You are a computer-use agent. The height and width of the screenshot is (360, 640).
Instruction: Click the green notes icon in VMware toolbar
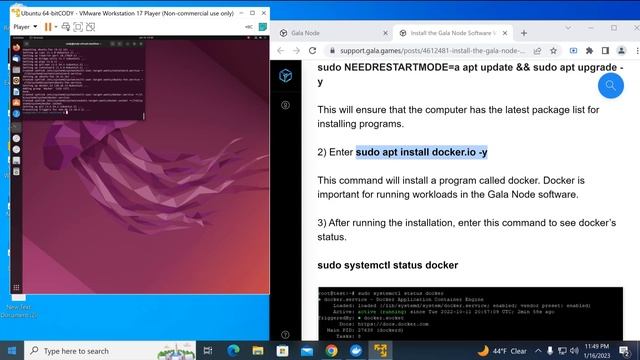(x=263, y=27)
